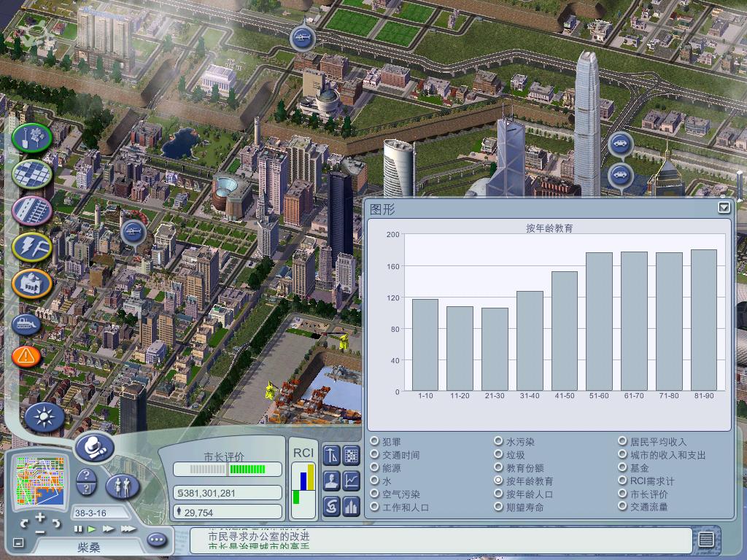Open the graphs line chart icon
This screenshot has height=560, width=747.
click(x=351, y=481)
